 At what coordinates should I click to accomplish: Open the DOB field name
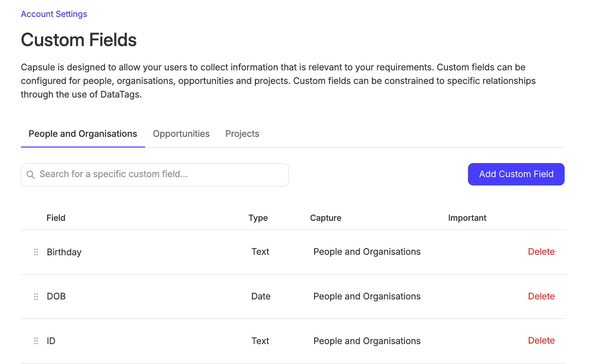pyautogui.click(x=56, y=297)
